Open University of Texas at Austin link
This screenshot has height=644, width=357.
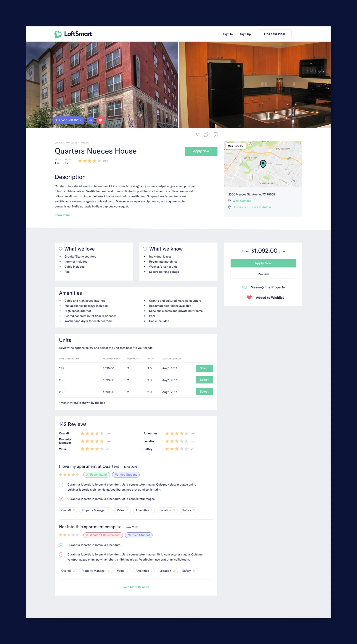[252, 207]
